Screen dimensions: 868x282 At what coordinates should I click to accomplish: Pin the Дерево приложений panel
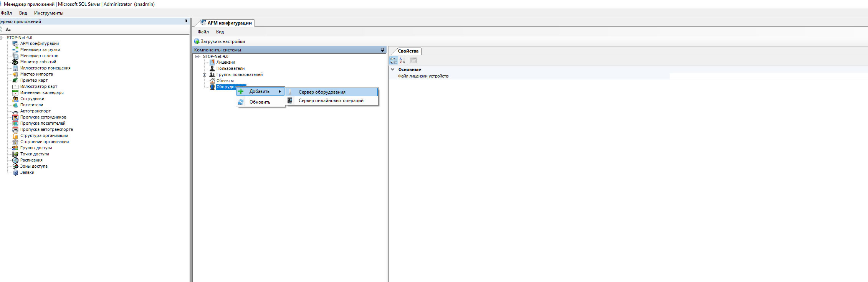[186, 21]
